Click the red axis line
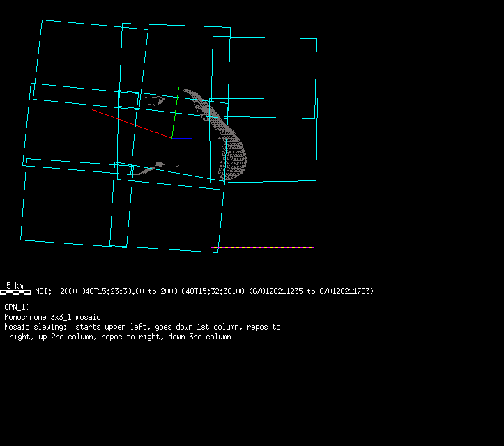 click(x=132, y=124)
